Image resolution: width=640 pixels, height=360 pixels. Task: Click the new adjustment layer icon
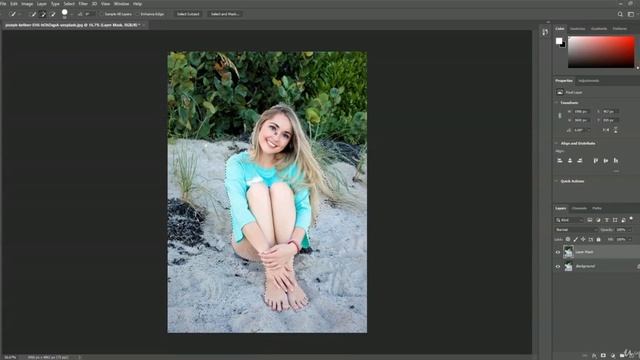(x=613, y=356)
